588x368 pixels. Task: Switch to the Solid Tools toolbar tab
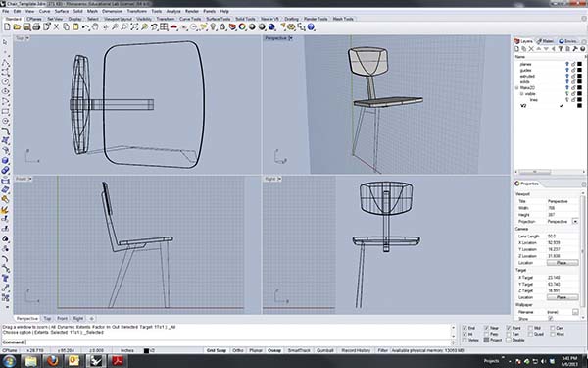click(246, 19)
